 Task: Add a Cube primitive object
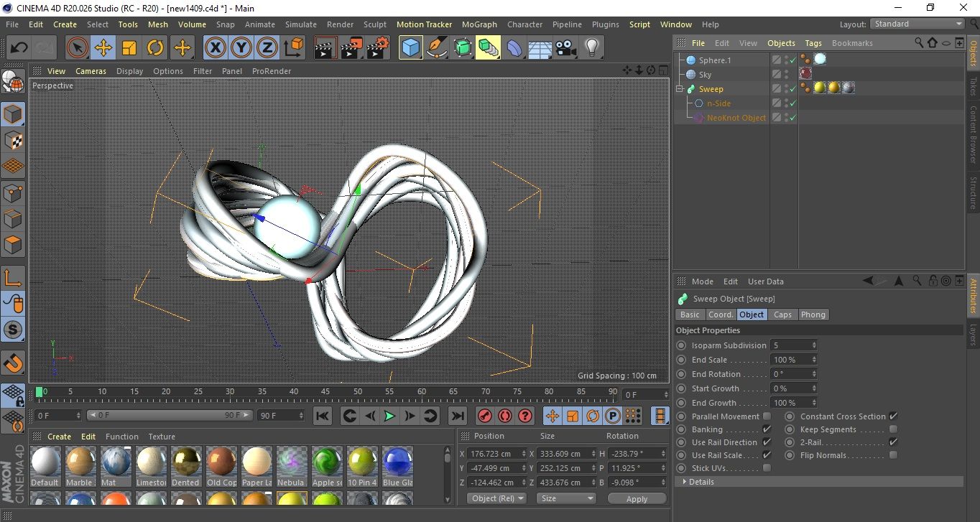[x=410, y=48]
